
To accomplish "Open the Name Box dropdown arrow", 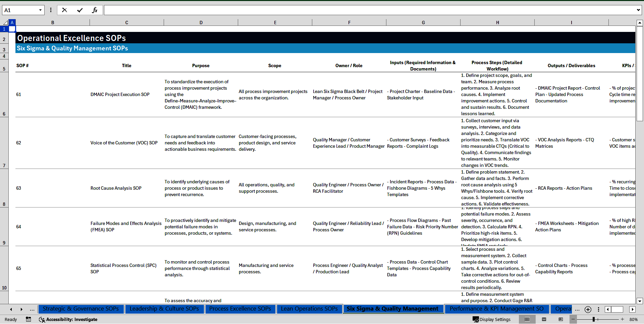I will pos(40,10).
